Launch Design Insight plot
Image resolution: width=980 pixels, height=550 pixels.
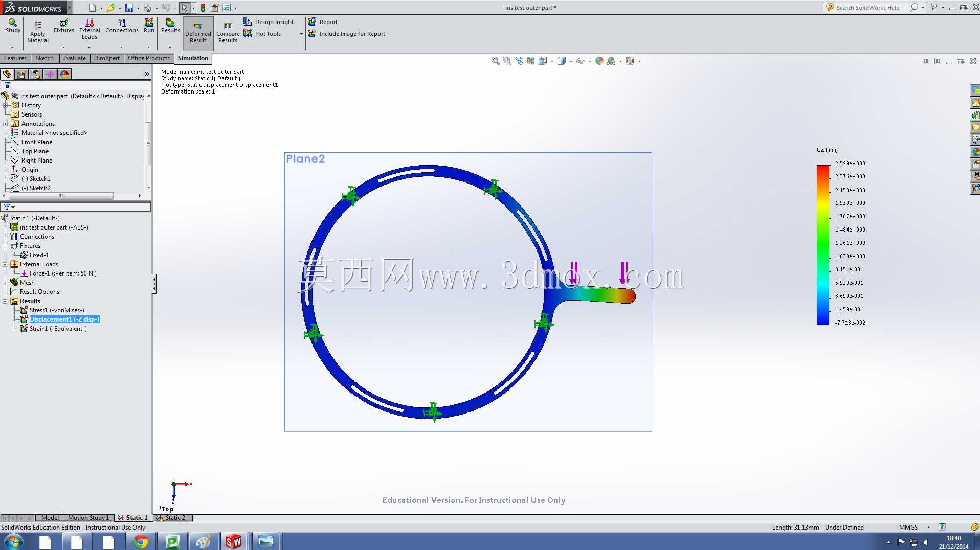(x=269, y=22)
